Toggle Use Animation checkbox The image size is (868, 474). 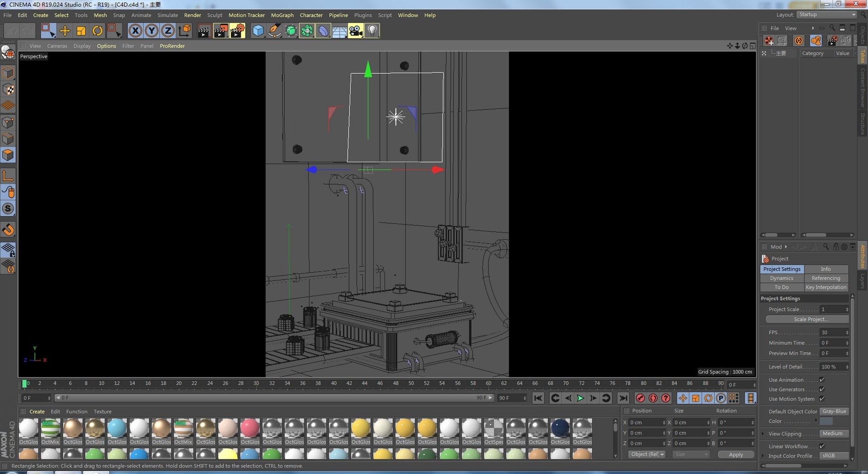(822, 380)
